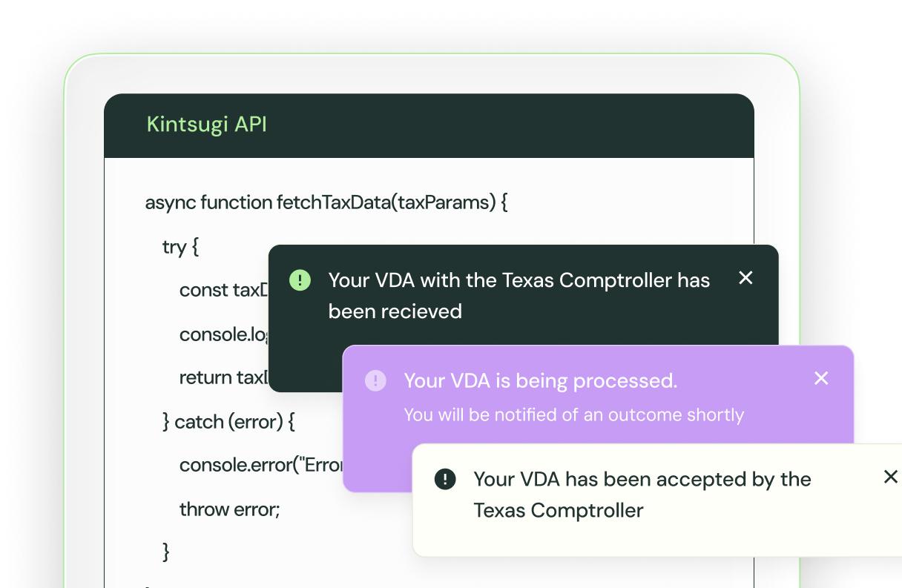The width and height of the screenshot is (902, 588).
Task: Click the purple notification's exclamation icon
Action: 375,381
